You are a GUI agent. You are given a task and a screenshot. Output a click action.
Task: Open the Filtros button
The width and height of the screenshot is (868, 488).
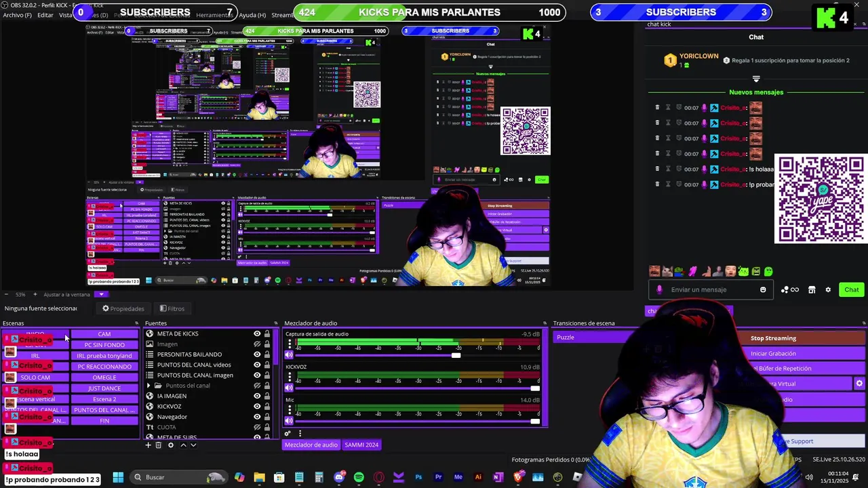click(172, 308)
